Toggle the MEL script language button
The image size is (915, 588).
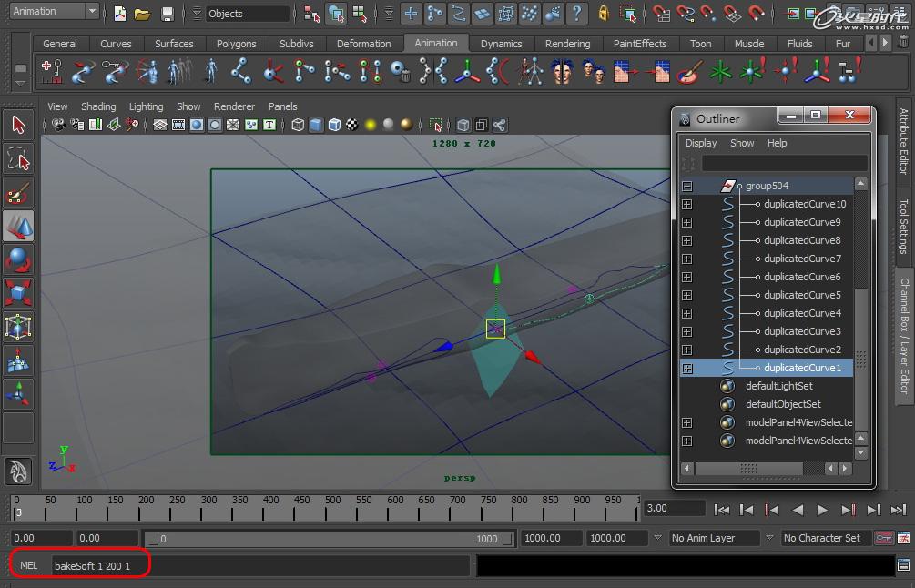(x=29, y=565)
